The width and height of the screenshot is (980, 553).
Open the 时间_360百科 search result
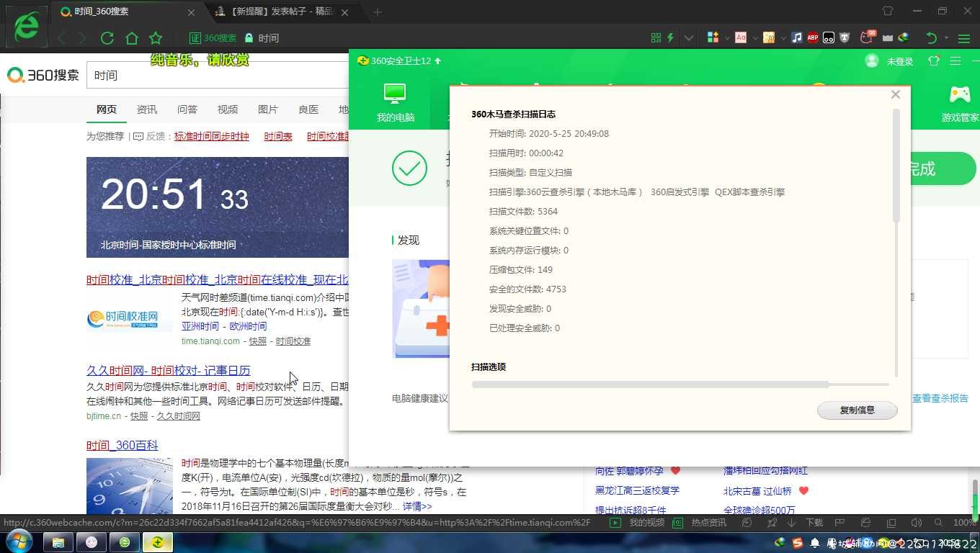122,445
